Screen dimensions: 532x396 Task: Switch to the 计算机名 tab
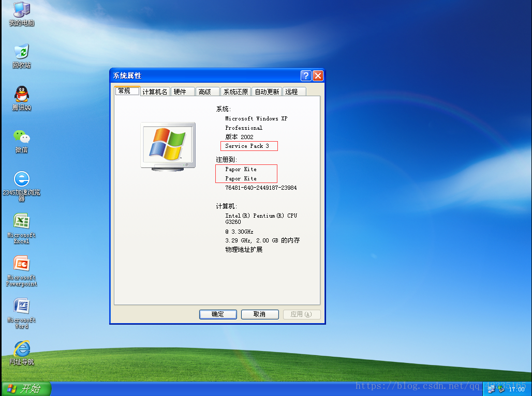155,92
